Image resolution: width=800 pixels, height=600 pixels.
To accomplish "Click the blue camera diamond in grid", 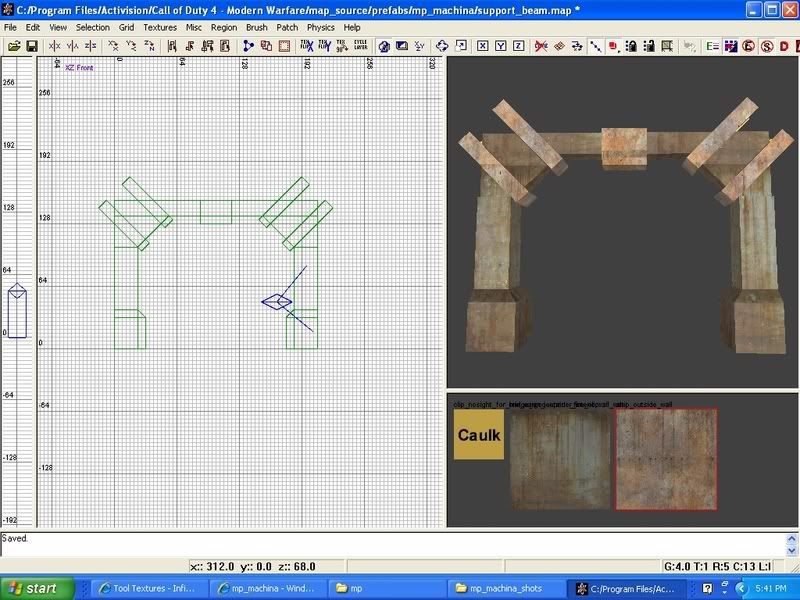I will pyautogui.click(x=277, y=302).
